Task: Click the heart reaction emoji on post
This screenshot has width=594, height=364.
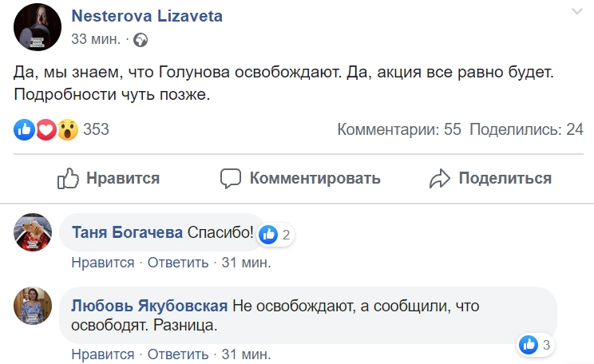Action: coord(46,129)
